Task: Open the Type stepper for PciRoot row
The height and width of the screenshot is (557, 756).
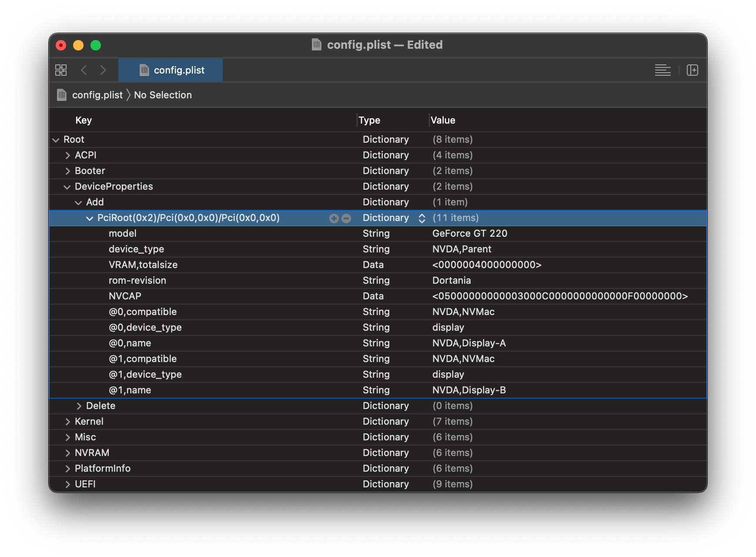Action: tap(421, 218)
